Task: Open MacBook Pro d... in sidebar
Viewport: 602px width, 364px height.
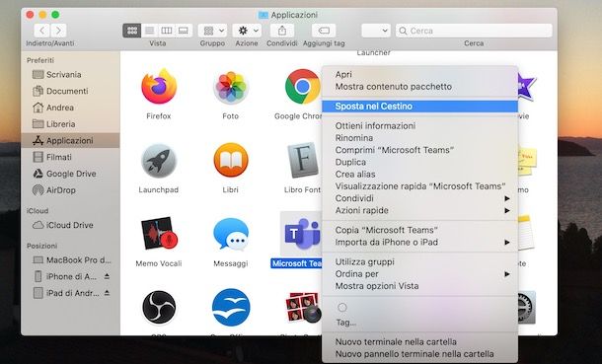Action: 70,259
